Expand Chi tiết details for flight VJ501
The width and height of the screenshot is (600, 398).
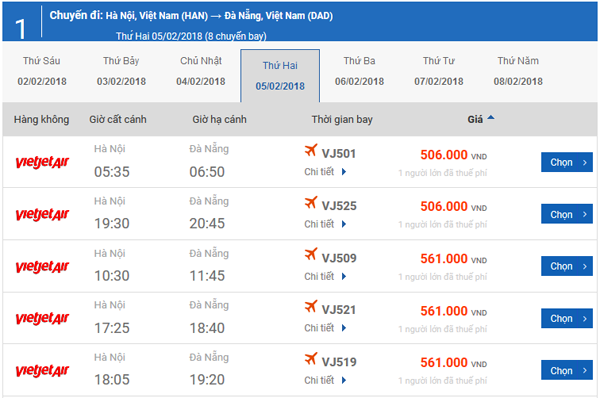point(325,172)
